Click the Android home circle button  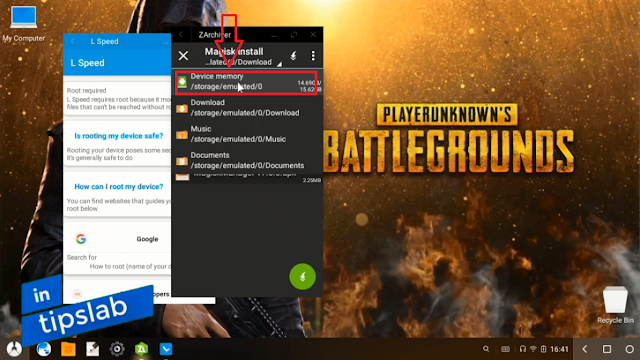pos(629,349)
